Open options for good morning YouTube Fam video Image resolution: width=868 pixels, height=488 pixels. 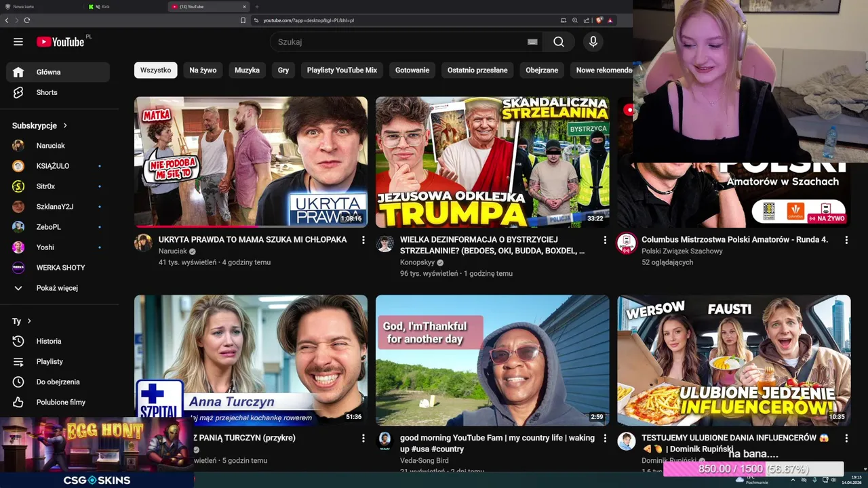(x=605, y=439)
